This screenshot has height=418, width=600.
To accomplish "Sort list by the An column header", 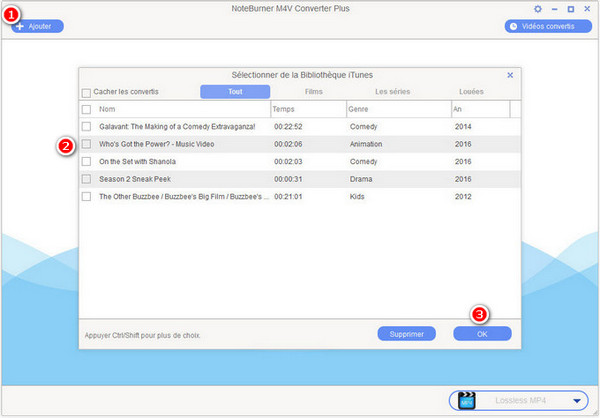I will 457,109.
